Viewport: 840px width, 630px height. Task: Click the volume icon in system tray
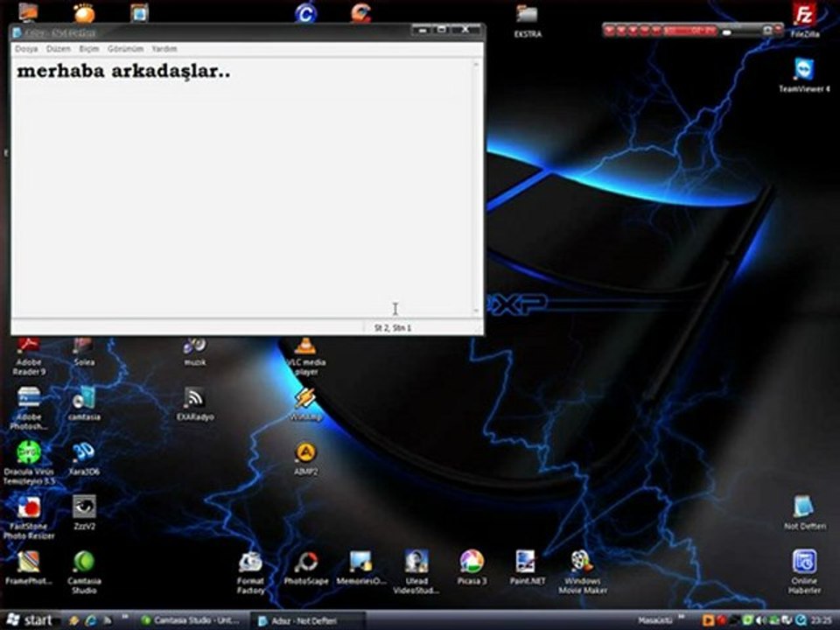coord(759,620)
